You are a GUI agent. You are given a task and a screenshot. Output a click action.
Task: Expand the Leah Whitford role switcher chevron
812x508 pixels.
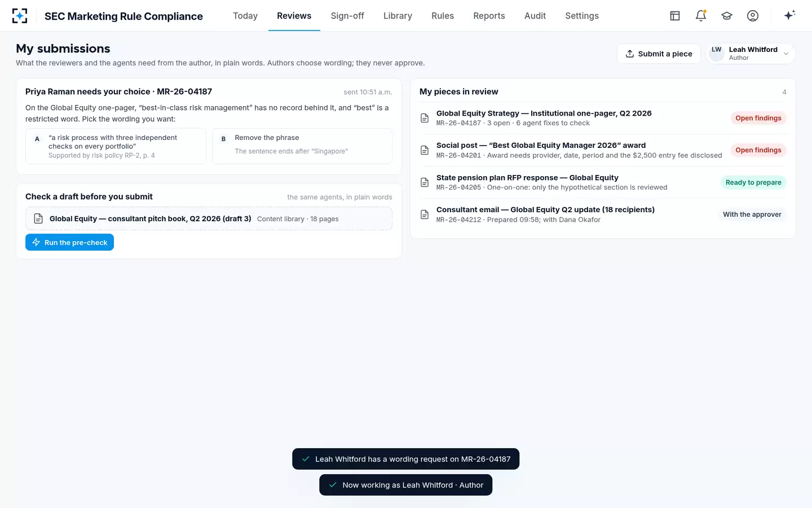[786, 54]
